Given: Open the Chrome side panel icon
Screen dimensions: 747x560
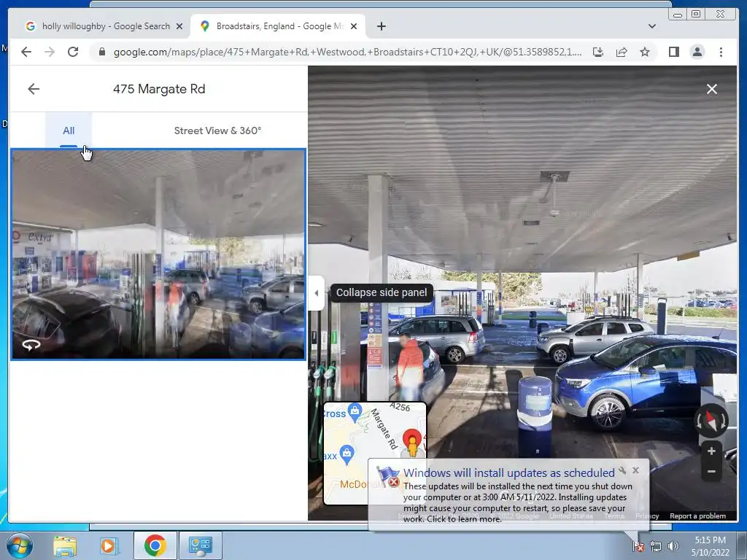Looking at the screenshot, I should coord(673,52).
